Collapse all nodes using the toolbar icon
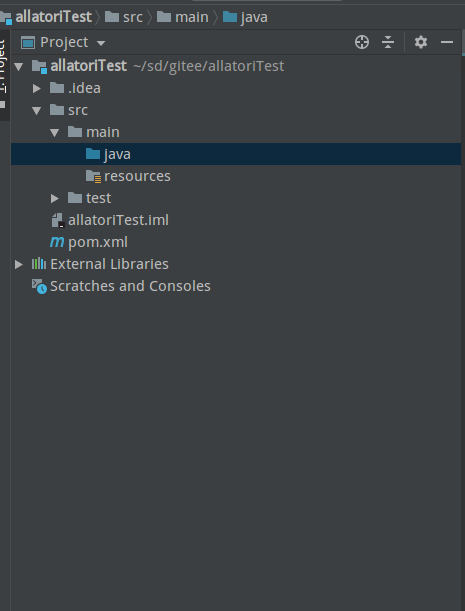The width and height of the screenshot is (465, 611). (388, 42)
